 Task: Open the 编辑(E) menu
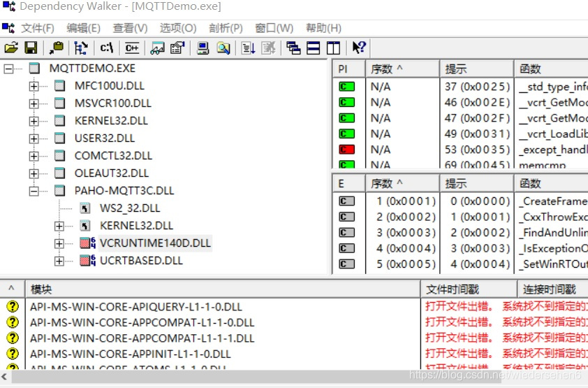tap(83, 28)
